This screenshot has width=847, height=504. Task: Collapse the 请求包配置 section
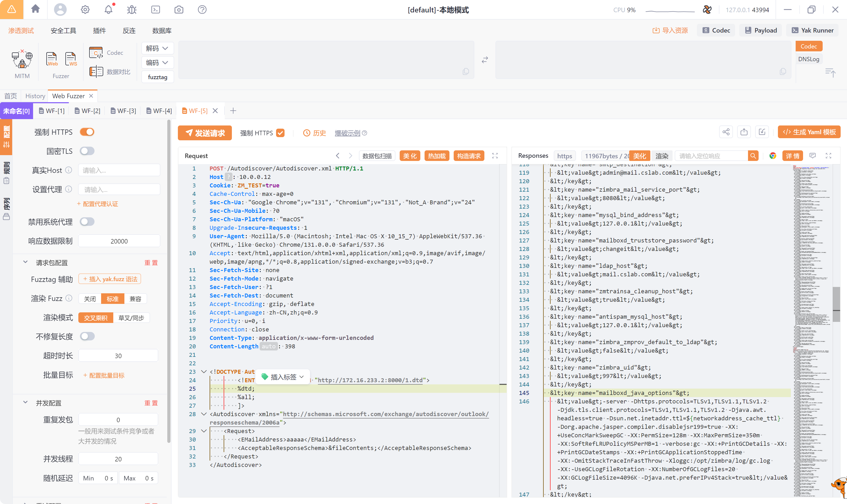tap(25, 262)
